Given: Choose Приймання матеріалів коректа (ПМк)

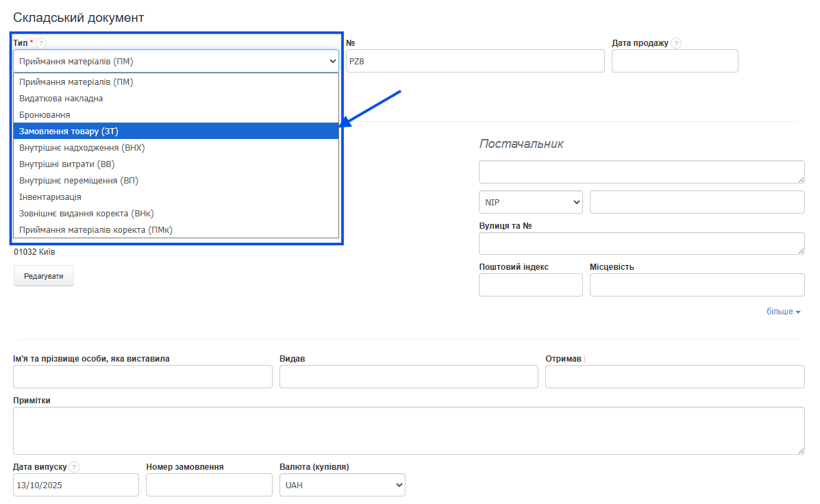Looking at the screenshot, I should (x=176, y=229).
